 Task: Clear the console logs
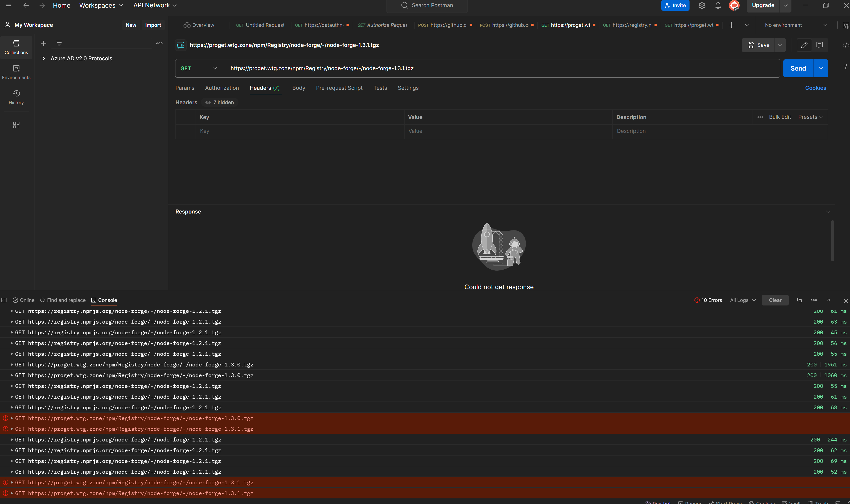coord(775,300)
